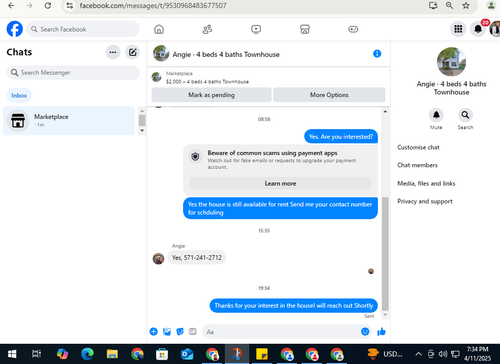Image resolution: width=500 pixels, height=364 pixels.
Task: Open the emoji picker in message box
Action: click(365, 331)
